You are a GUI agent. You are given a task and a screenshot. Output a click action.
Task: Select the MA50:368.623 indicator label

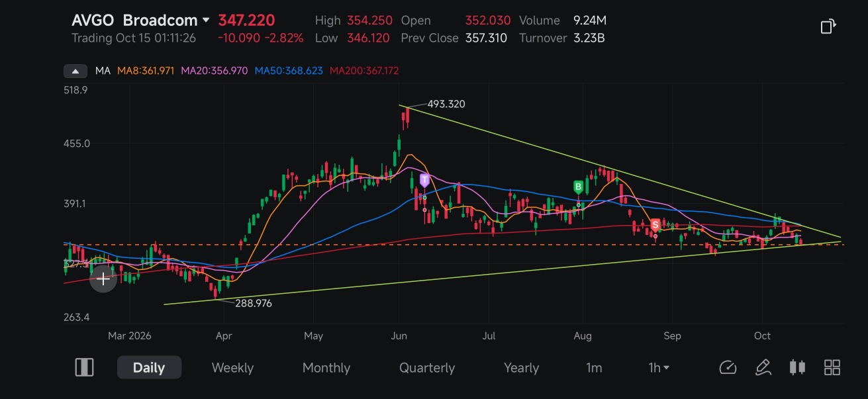click(x=289, y=71)
